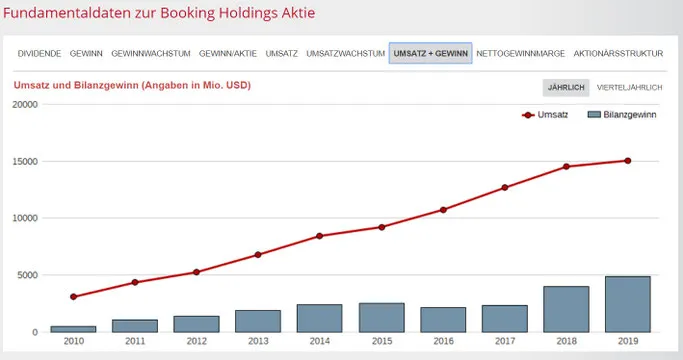
Task: Toggle the Bilanzgewinn legend entry
Action: (x=622, y=115)
